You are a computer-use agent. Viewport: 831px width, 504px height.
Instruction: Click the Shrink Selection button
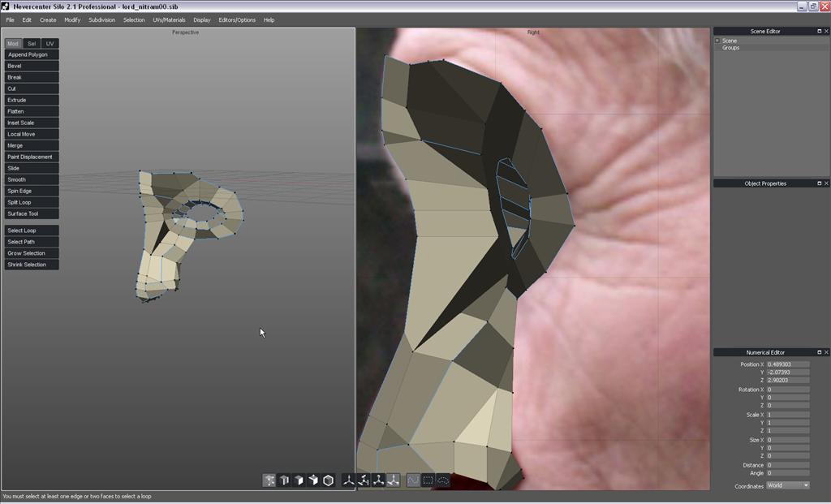(32, 265)
